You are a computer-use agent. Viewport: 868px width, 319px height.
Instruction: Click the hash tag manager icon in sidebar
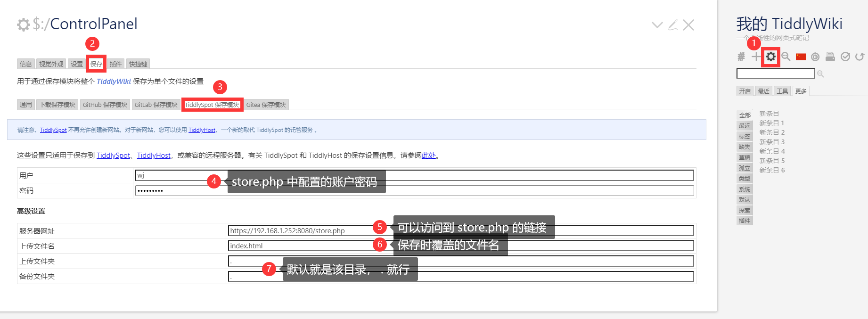coord(741,57)
